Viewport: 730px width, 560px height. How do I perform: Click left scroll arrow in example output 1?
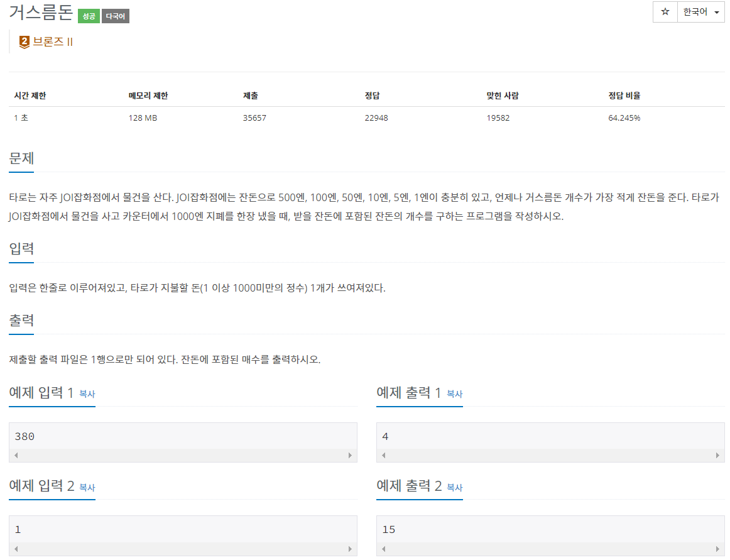(x=384, y=455)
